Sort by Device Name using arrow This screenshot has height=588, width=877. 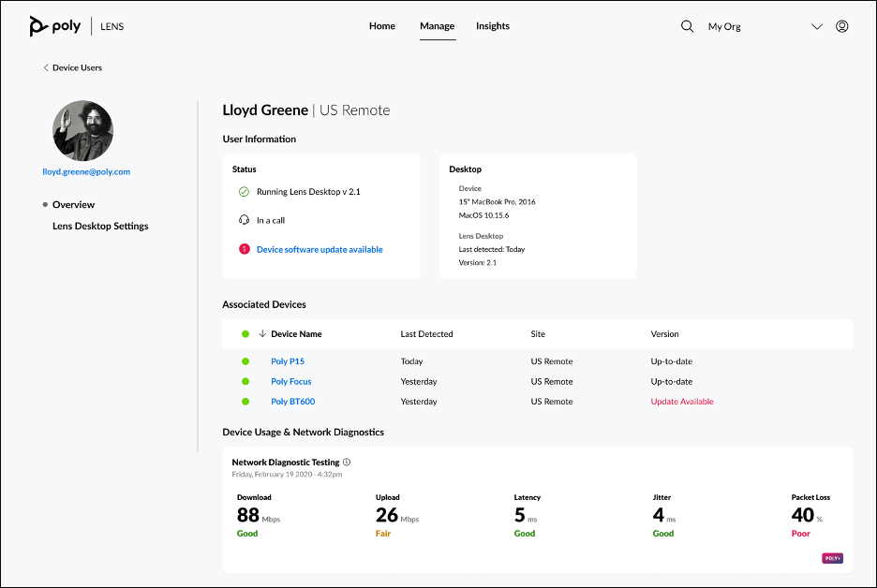[262, 334]
